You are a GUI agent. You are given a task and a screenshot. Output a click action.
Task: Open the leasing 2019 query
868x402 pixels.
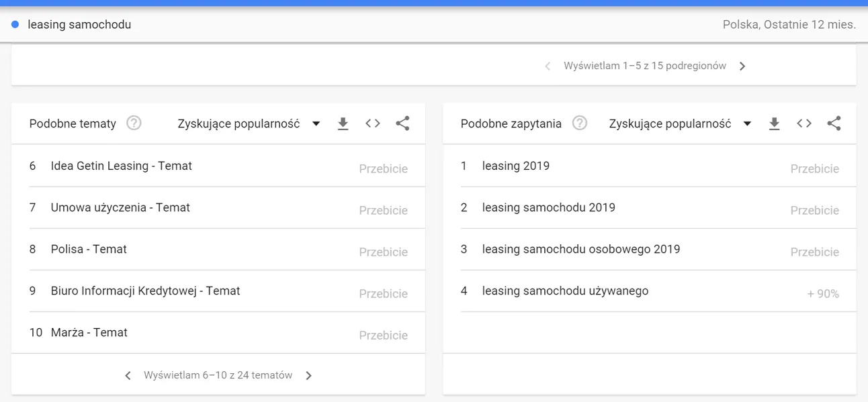[x=516, y=166]
